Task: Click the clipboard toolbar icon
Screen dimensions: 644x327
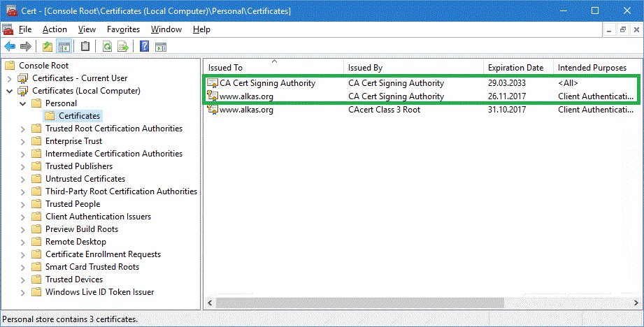Action: (85, 47)
